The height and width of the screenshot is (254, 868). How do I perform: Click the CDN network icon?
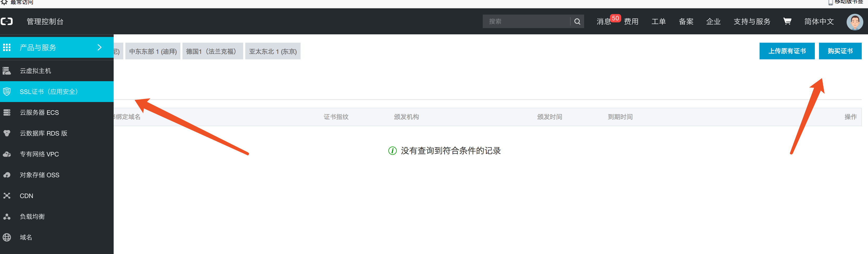click(x=7, y=196)
